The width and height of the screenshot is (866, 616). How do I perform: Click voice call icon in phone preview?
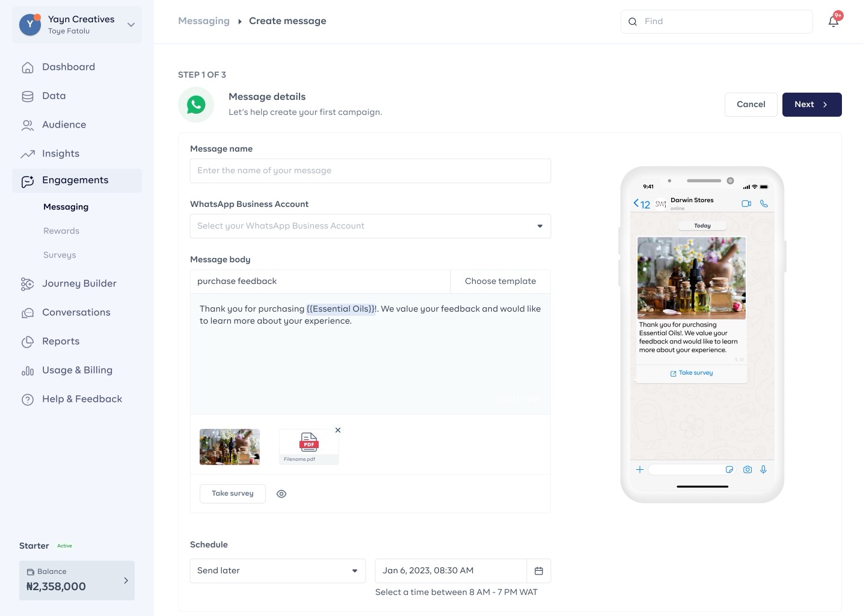click(764, 204)
